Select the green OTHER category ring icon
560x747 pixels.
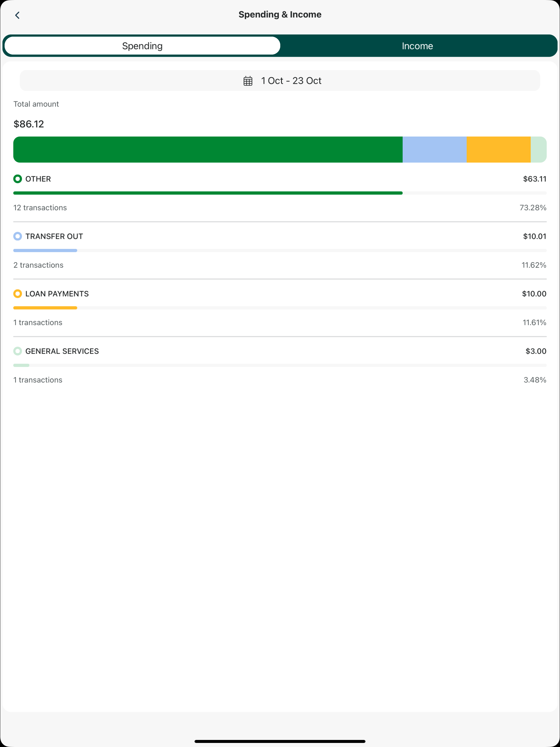(x=18, y=179)
